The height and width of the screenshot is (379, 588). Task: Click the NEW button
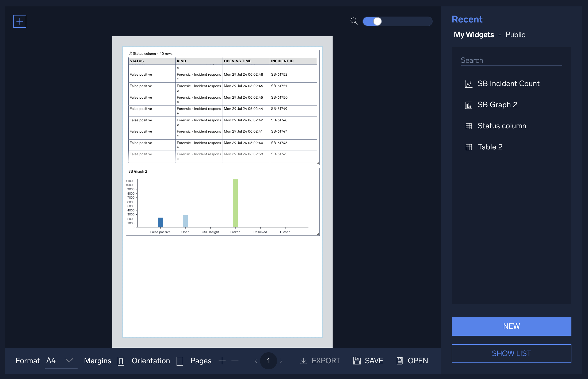tap(511, 326)
